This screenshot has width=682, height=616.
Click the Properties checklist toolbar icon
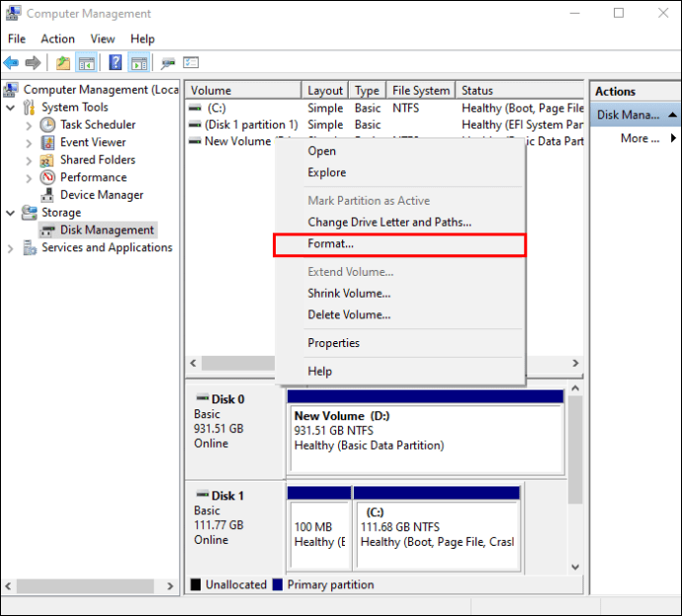[191, 62]
